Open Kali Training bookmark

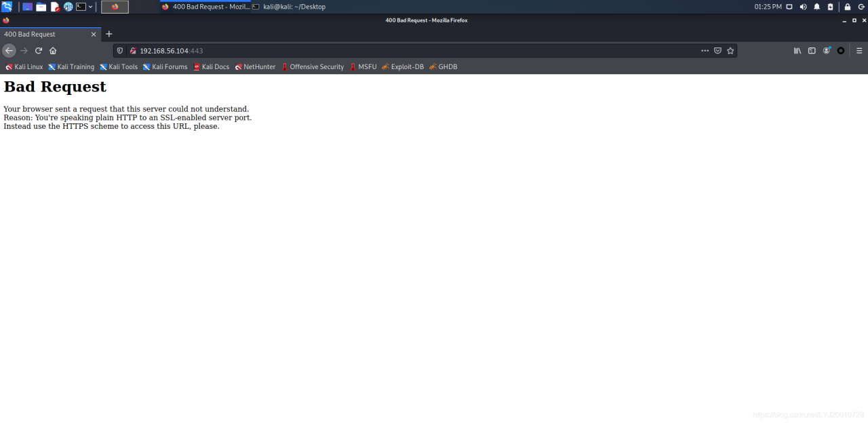click(x=71, y=67)
